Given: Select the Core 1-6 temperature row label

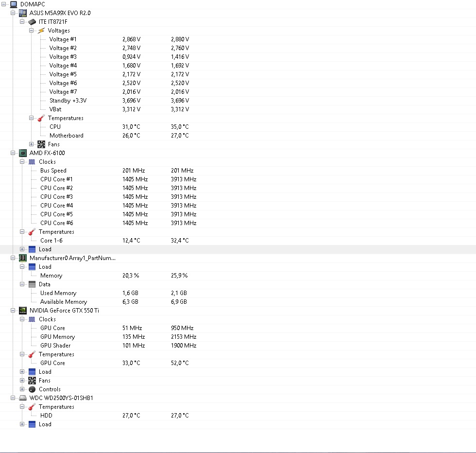Looking at the screenshot, I should 51,241.
